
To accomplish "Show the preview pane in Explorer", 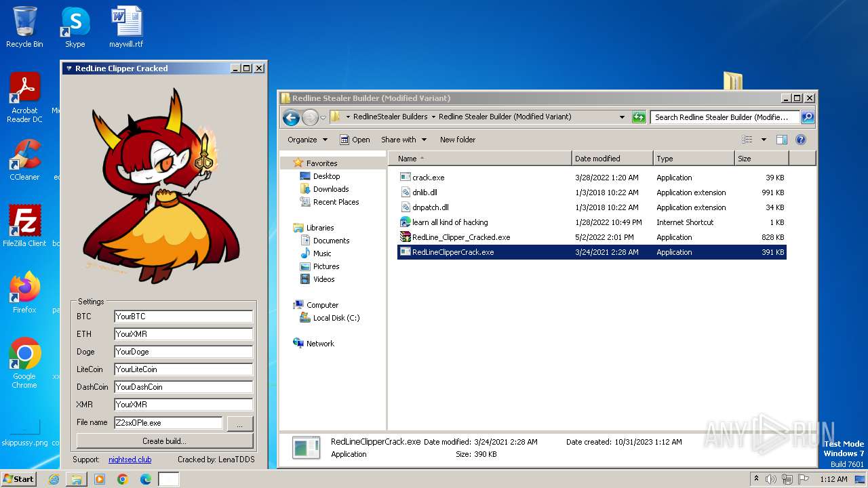I will (781, 140).
